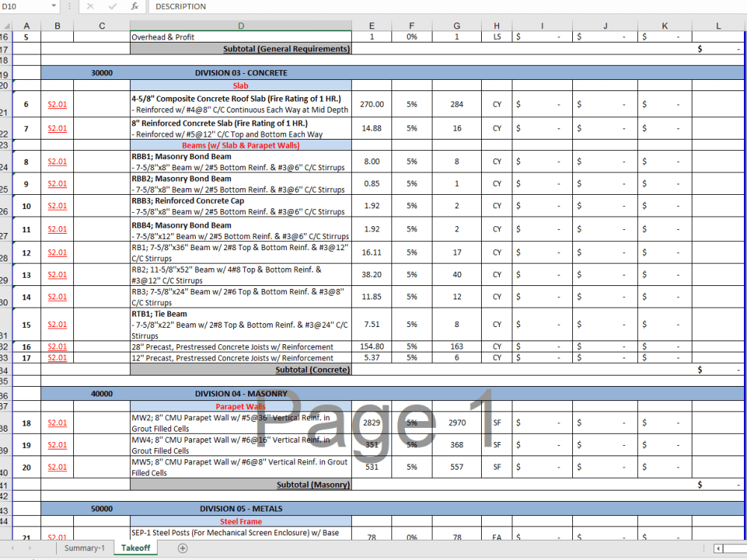Switch to the Summary-1 sheet tab
This screenshot has height=560, width=747.
[x=84, y=548]
